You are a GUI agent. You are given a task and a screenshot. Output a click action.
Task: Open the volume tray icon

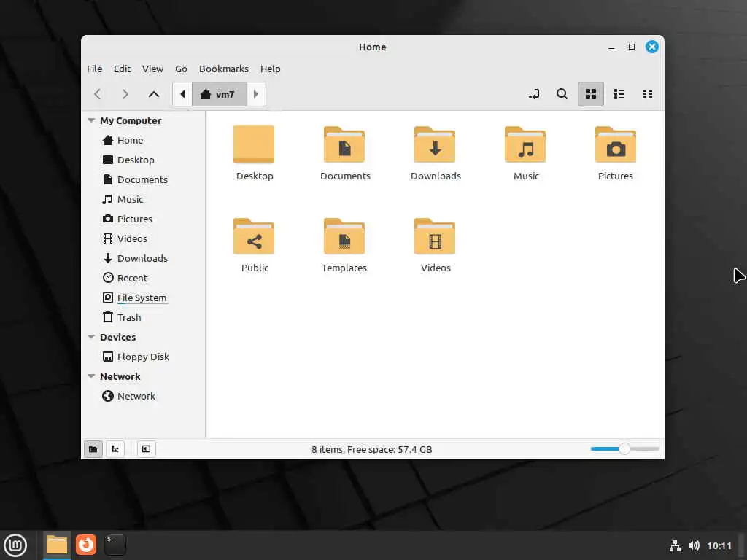(x=694, y=545)
